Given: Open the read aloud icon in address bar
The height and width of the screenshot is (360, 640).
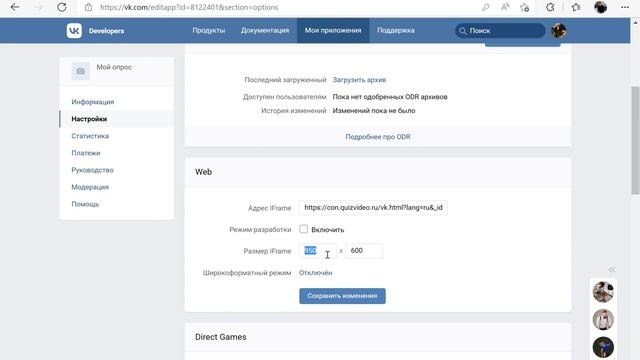Looking at the screenshot, I should point(505,7).
